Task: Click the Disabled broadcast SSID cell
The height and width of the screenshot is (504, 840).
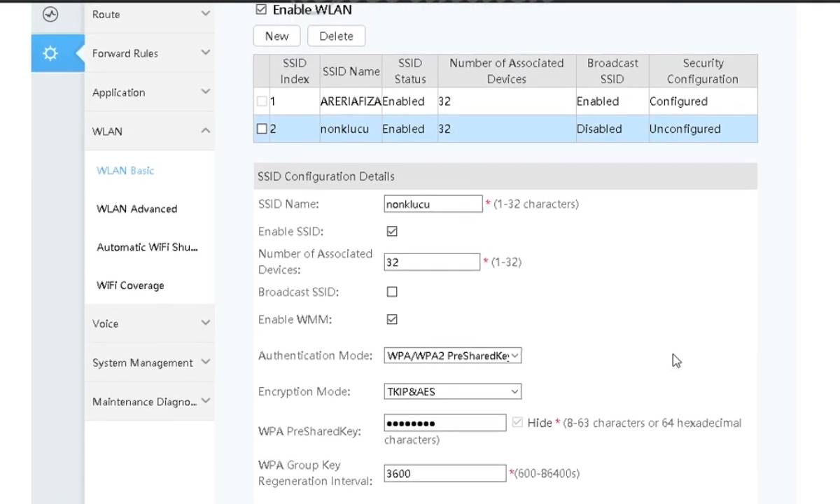Action: [612, 129]
